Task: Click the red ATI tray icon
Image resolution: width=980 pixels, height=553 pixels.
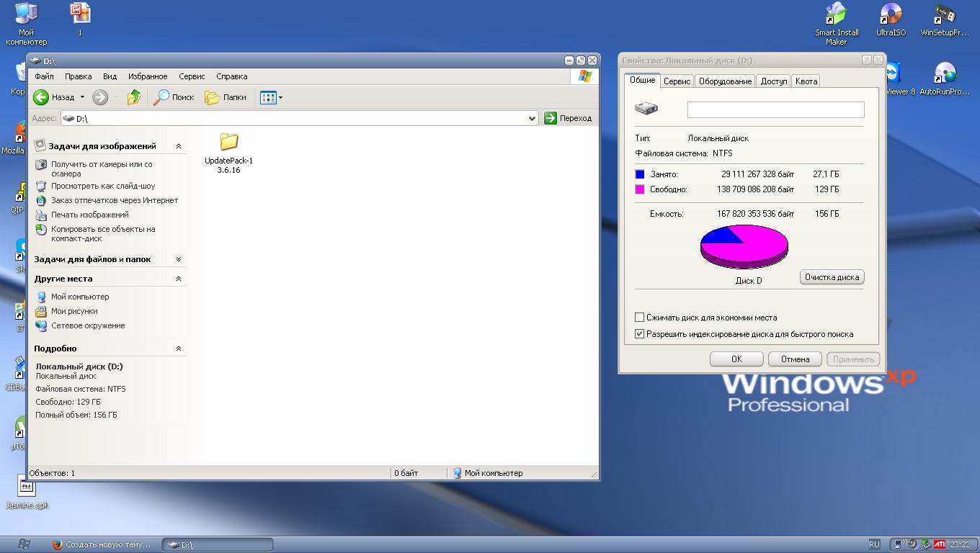Action: tap(939, 544)
